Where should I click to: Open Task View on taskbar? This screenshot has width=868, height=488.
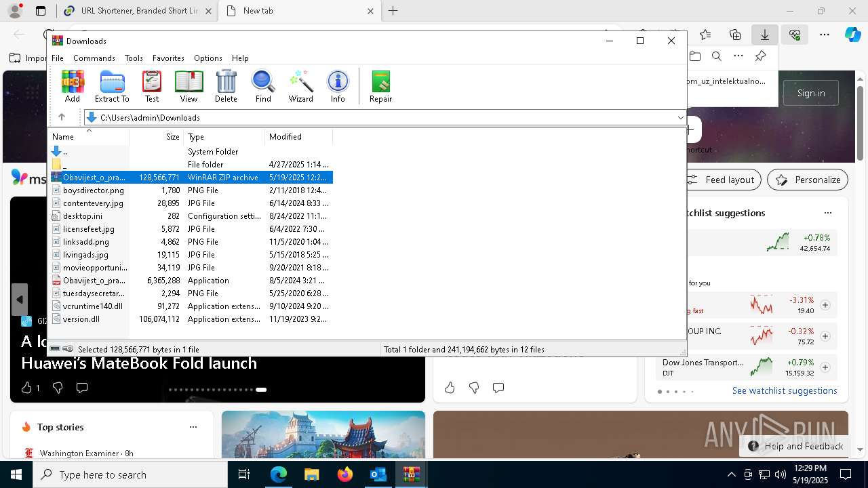pos(244,474)
